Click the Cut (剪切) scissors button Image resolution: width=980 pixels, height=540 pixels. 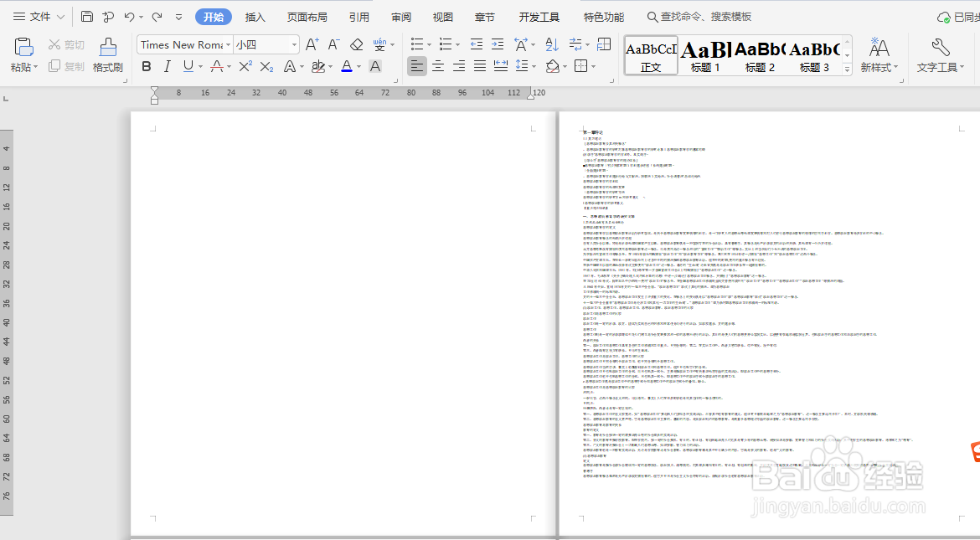point(66,44)
